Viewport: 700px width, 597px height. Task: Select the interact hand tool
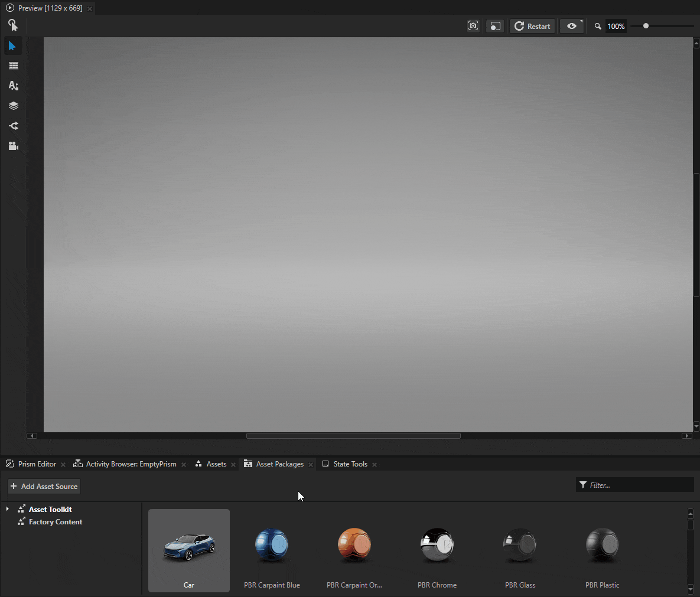click(x=13, y=25)
